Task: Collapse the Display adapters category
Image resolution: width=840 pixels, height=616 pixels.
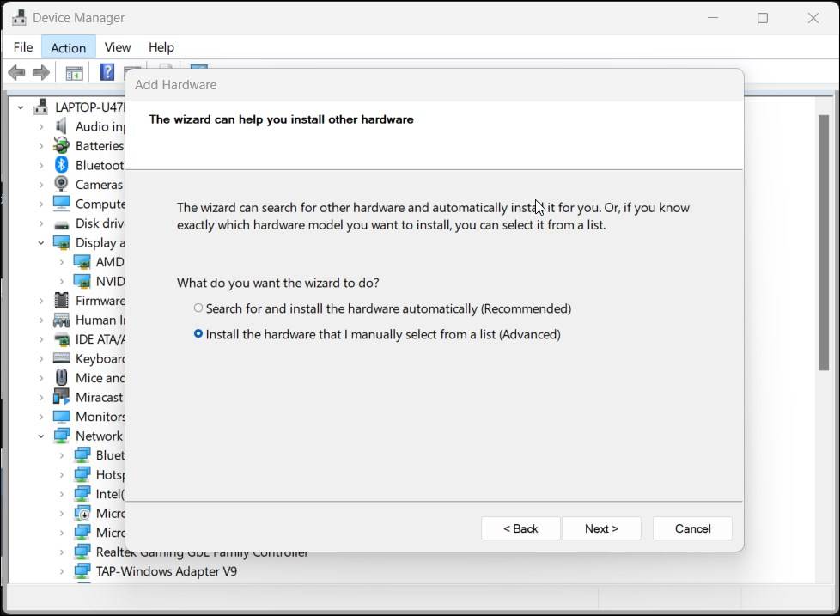Action: tap(41, 242)
